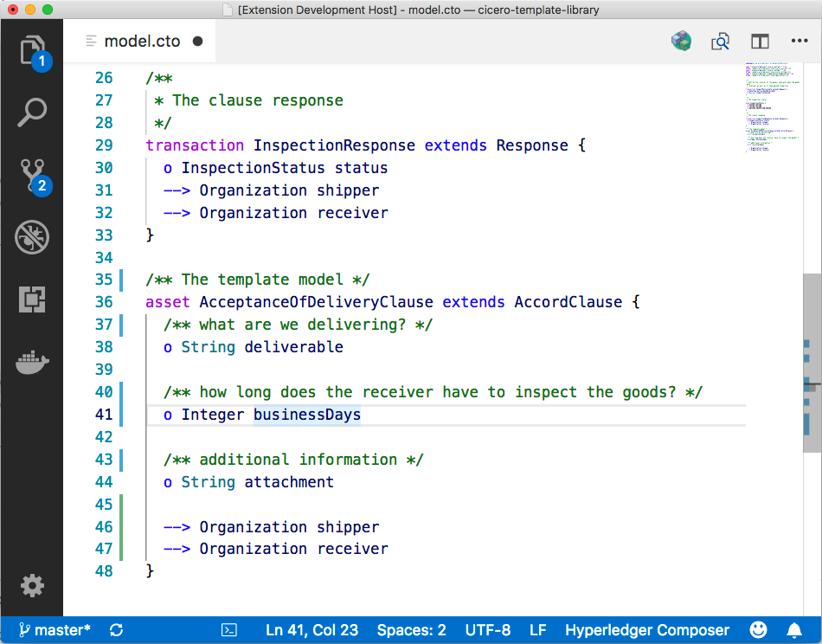Image resolution: width=822 pixels, height=644 pixels.
Task: Click Integer type on line 41
Action: (x=213, y=415)
